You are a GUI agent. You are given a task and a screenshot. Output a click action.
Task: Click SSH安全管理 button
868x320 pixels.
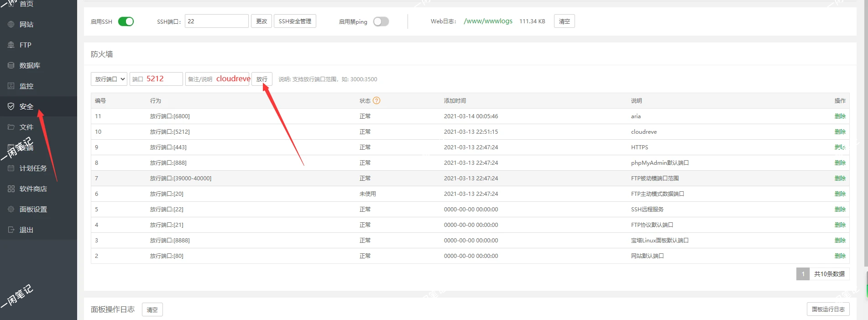[x=295, y=21]
